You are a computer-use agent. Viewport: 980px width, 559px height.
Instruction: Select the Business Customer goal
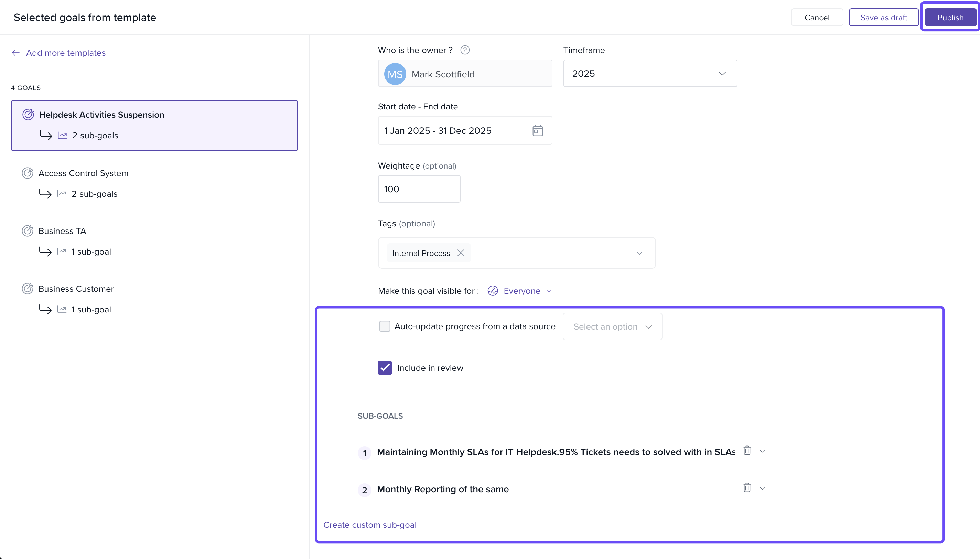point(76,289)
